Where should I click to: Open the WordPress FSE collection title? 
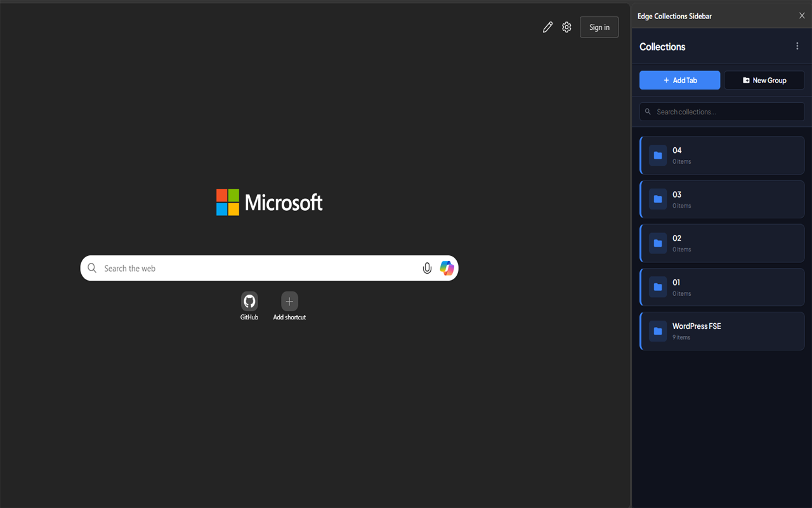pyautogui.click(x=697, y=326)
